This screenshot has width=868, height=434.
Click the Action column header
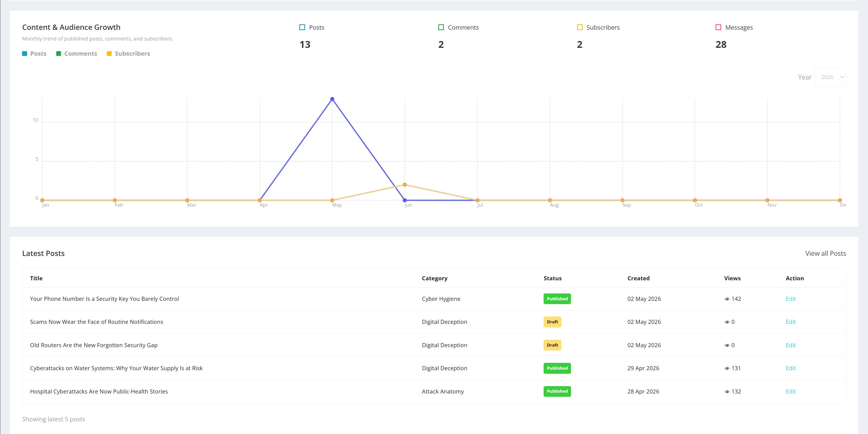coord(795,278)
